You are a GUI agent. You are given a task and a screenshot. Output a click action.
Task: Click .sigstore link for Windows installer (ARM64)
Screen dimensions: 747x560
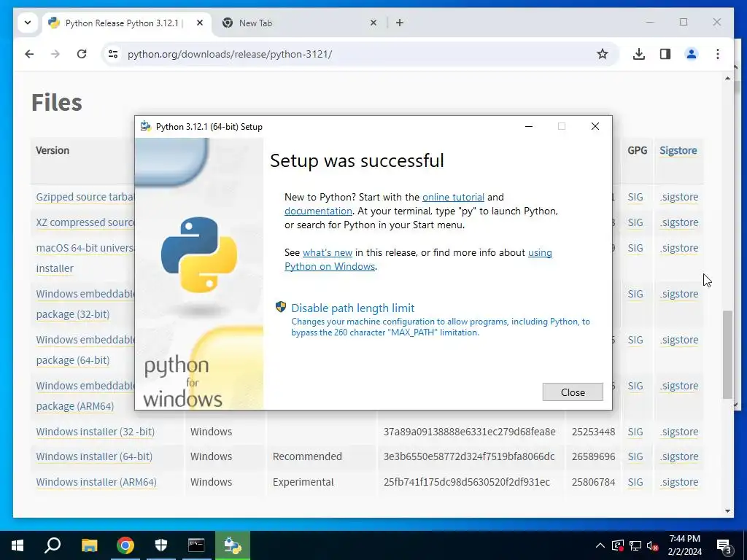tap(679, 483)
